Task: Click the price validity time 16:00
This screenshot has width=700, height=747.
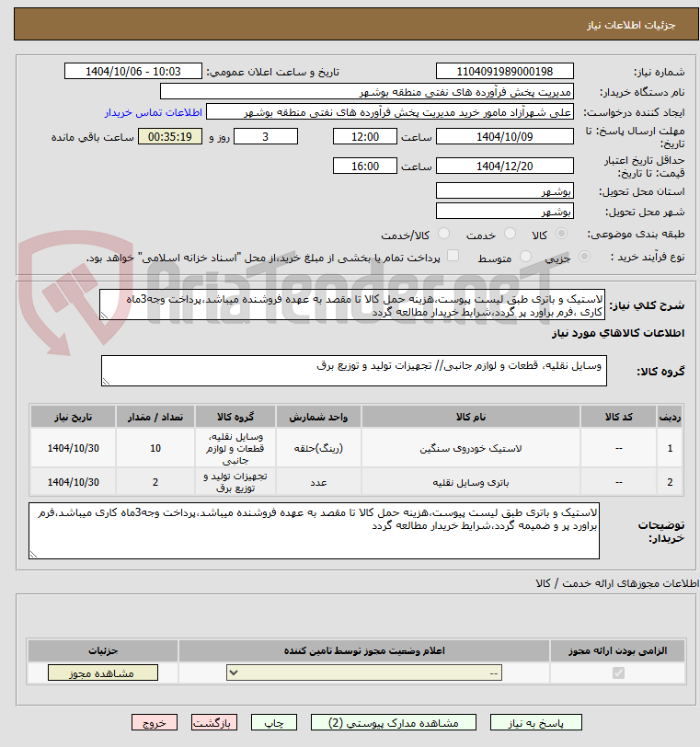Action: point(365,167)
